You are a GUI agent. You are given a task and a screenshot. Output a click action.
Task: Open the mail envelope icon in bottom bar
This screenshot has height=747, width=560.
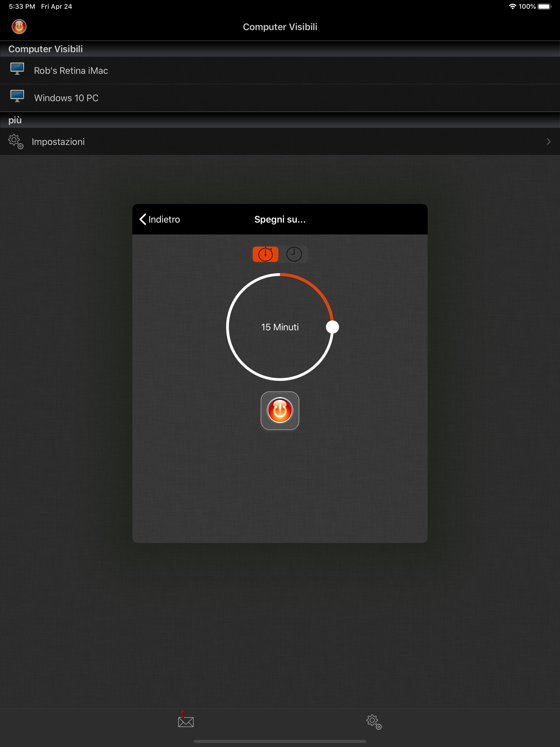click(186, 721)
